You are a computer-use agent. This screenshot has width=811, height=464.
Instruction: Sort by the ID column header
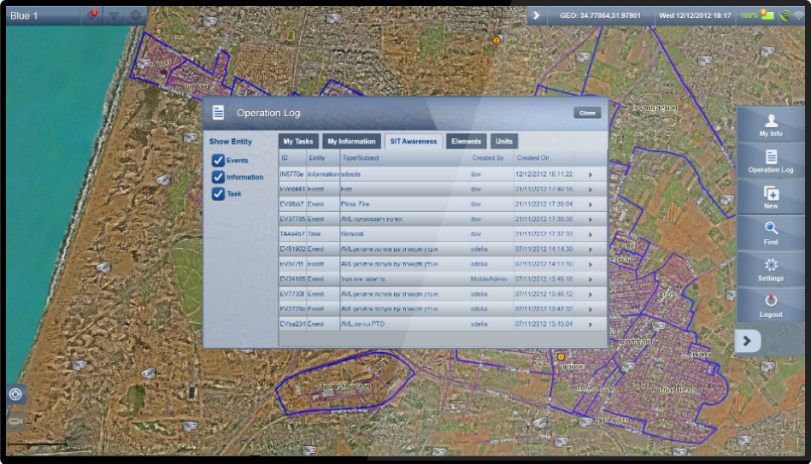(284, 158)
